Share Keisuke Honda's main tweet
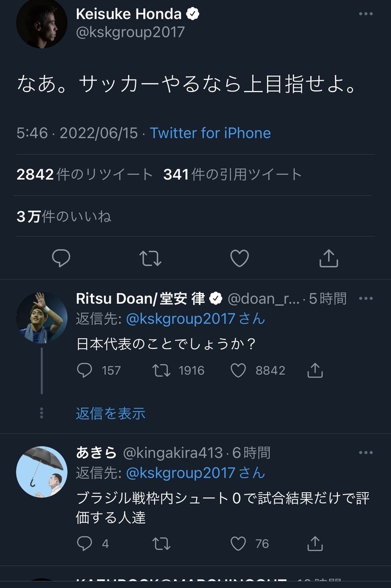Screen dimensions: 391x588 pos(328,258)
